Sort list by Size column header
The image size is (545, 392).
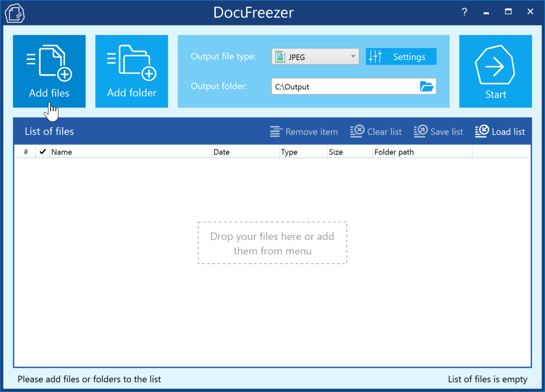(350, 152)
